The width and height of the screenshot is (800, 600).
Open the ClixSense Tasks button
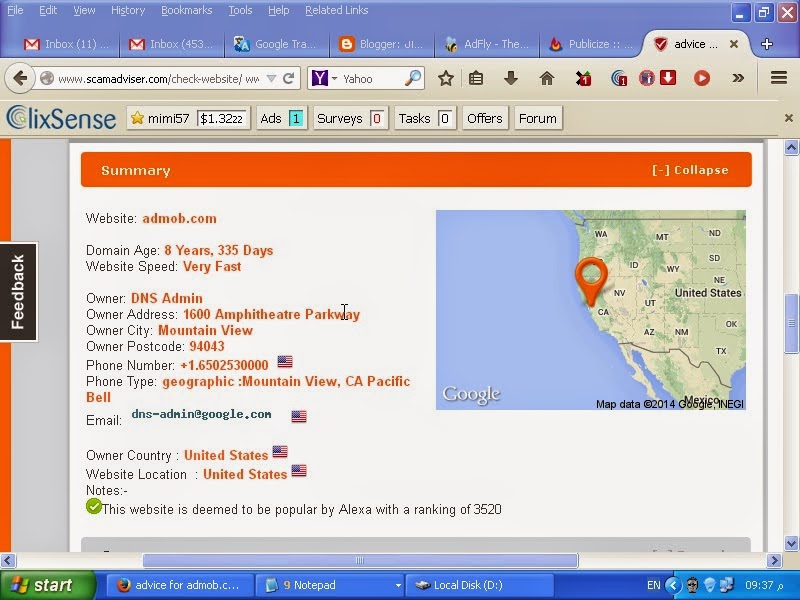click(x=425, y=118)
